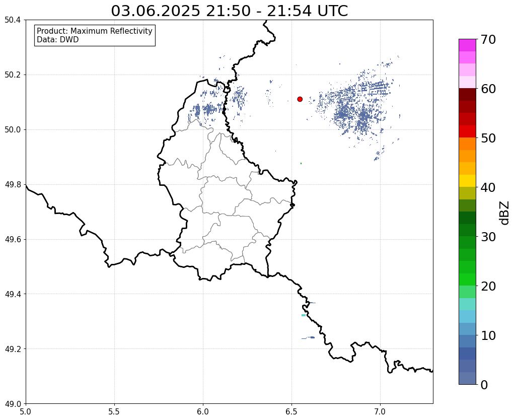Click the 49.6 latitude axis label
Screen dimensions: 515x420
(x=13, y=239)
